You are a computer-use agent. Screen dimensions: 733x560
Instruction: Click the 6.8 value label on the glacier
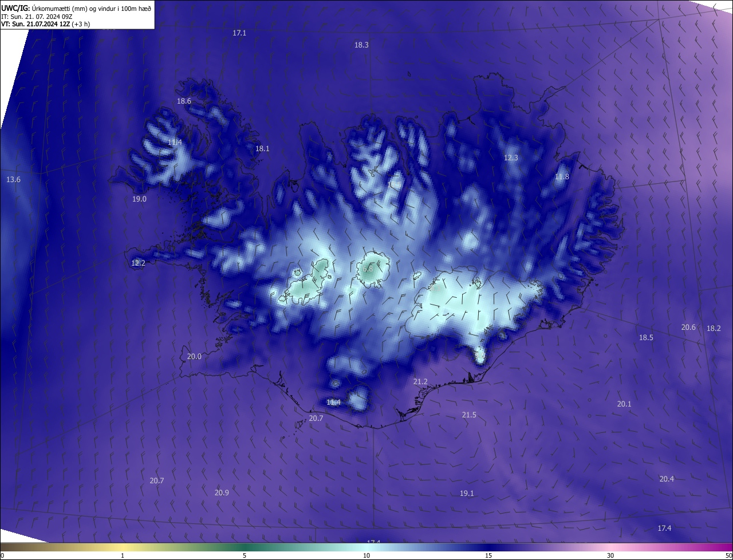click(368, 268)
